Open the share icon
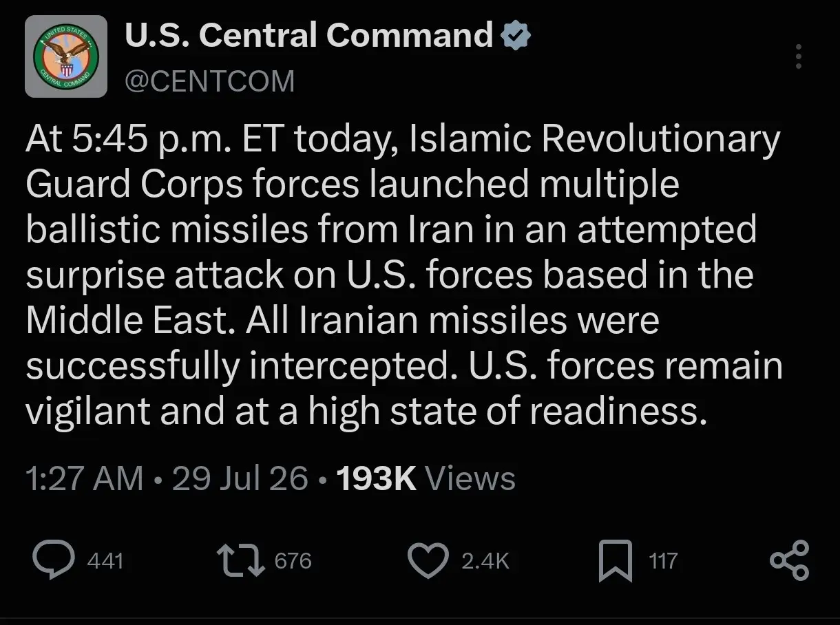The image size is (840, 625). pyautogui.click(x=789, y=560)
